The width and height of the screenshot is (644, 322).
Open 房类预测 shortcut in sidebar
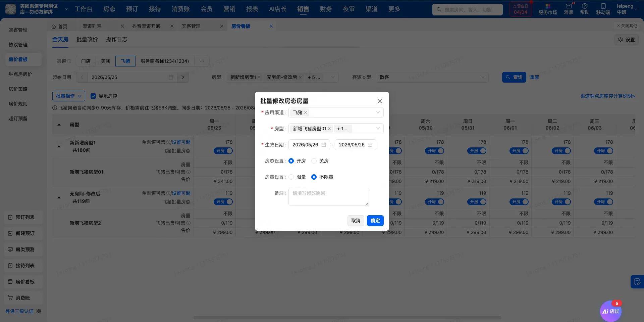(x=23, y=249)
